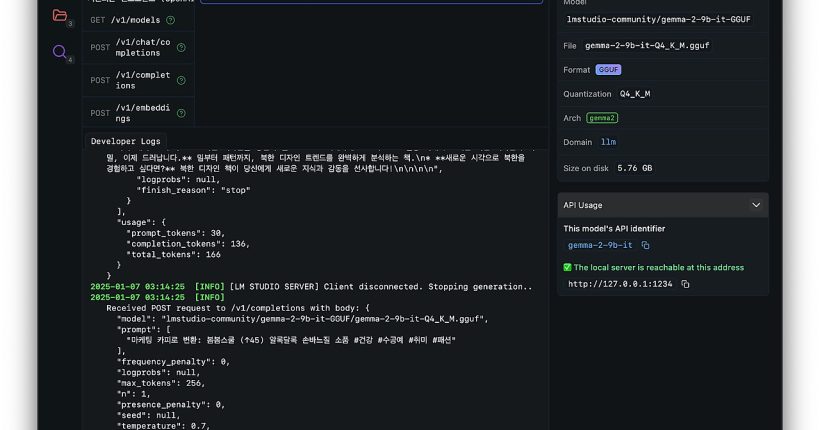Click the GET /v1/models endpoint

(127, 20)
